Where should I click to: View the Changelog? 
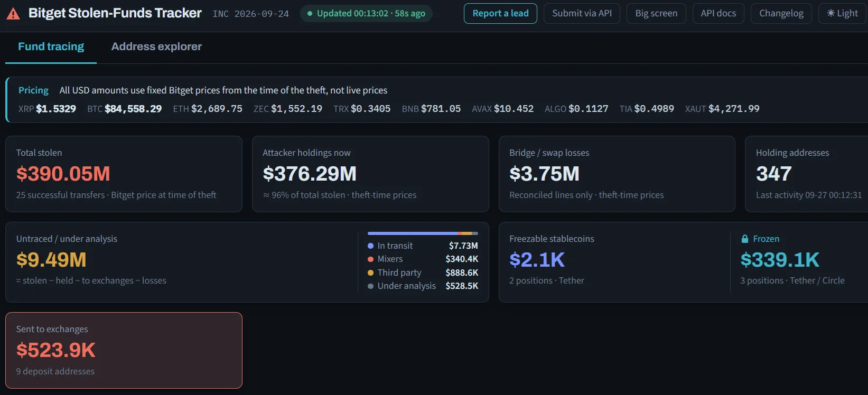781,13
